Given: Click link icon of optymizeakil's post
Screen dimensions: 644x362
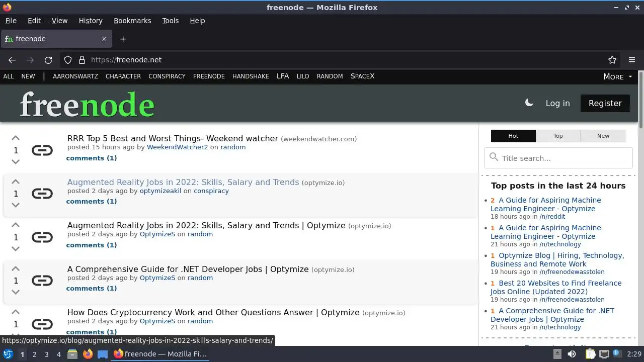Looking at the screenshot, I should coord(42,194).
